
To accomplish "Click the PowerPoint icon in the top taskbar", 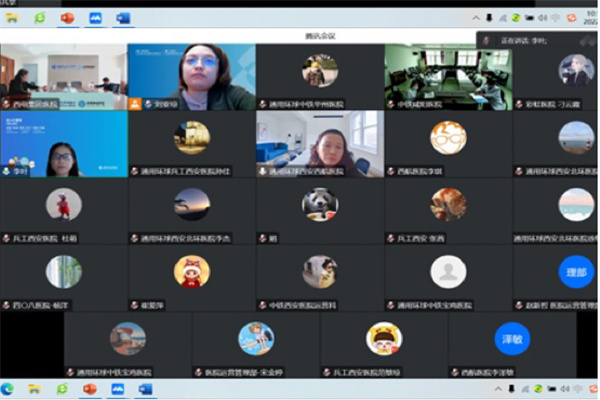I will [x=69, y=18].
